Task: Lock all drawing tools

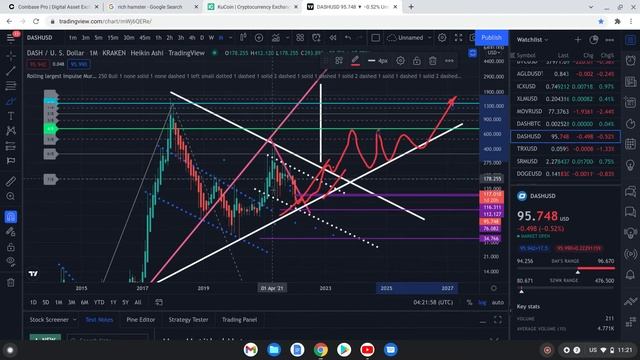Action: tap(11, 247)
